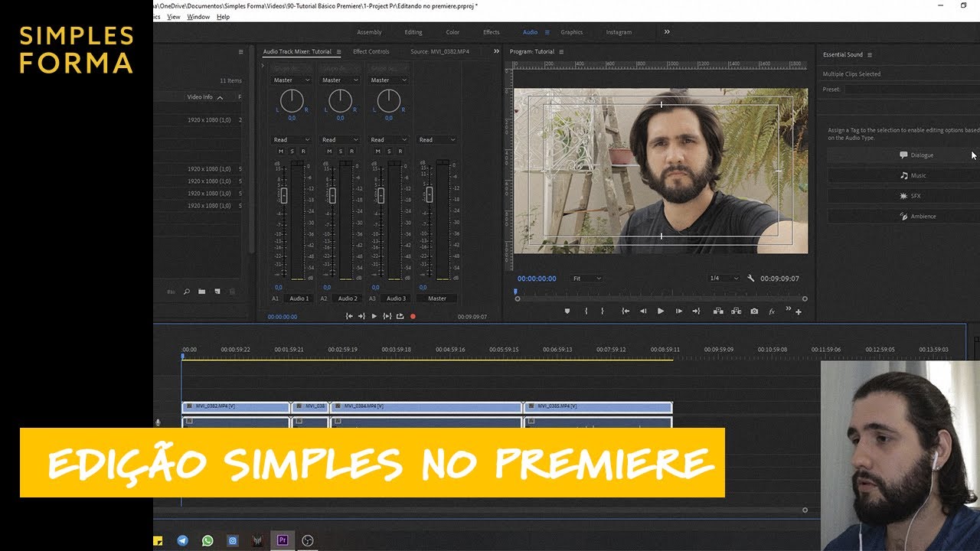Screen dimensions: 980x551
Task: Open the Effect Controls panel tab
Action: [371, 52]
